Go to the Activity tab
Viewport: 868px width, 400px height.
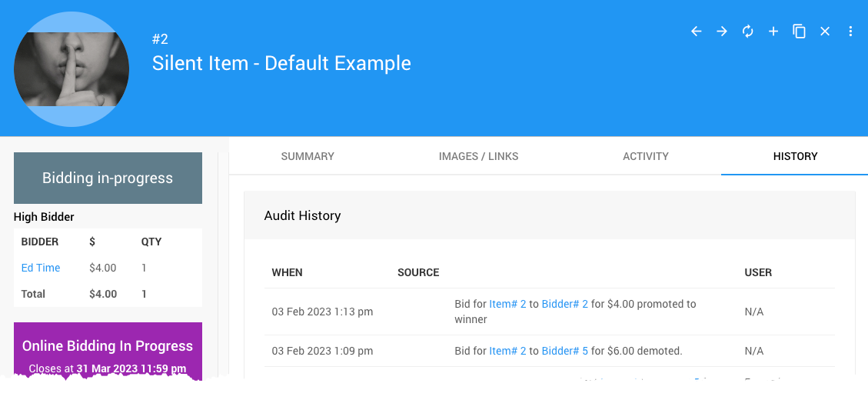646,156
